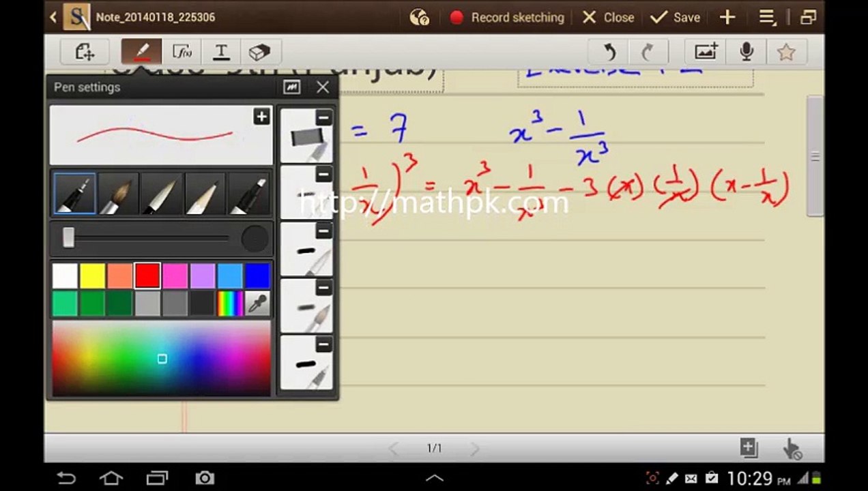Select the third pen preset thumbnail

[306, 250]
